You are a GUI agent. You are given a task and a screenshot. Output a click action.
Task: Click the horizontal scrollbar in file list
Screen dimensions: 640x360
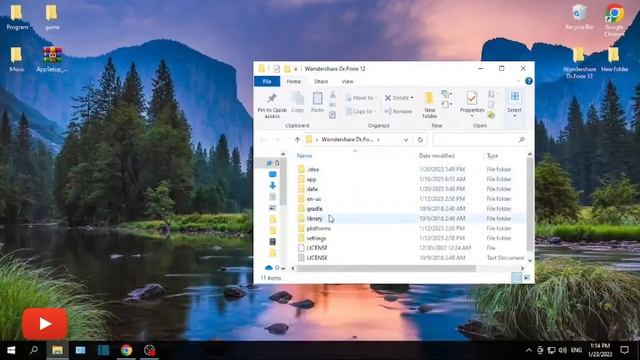tap(386, 268)
